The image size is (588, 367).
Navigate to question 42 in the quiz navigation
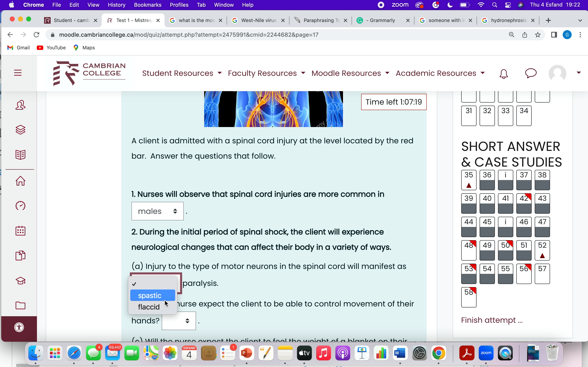[x=524, y=203]
